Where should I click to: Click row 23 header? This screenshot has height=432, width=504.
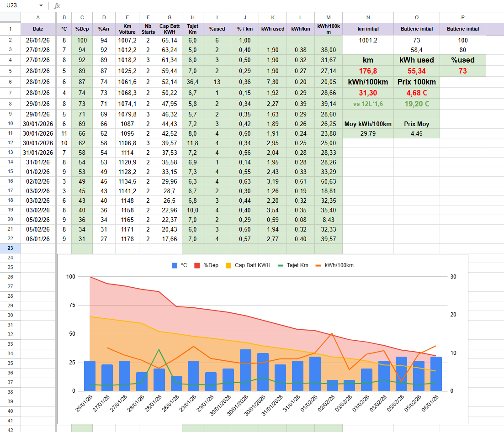point(10,248)
